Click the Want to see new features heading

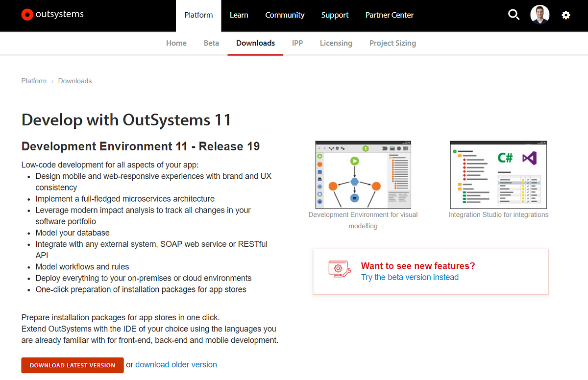[x=418, y=266]
